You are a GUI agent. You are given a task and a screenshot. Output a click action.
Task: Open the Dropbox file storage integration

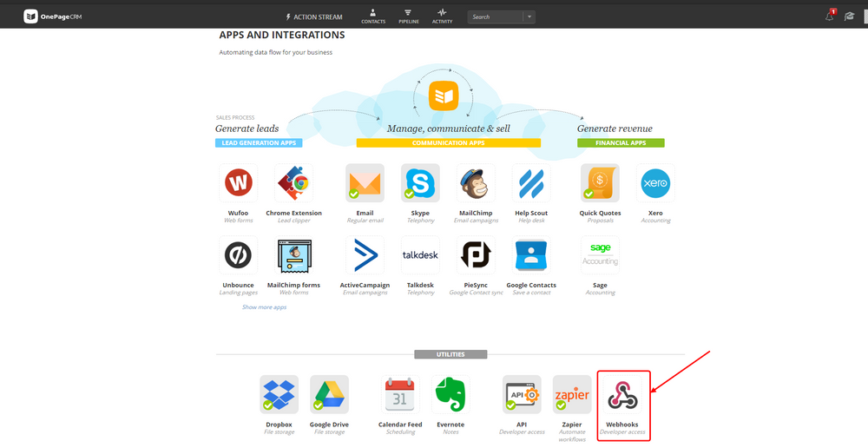279,394
